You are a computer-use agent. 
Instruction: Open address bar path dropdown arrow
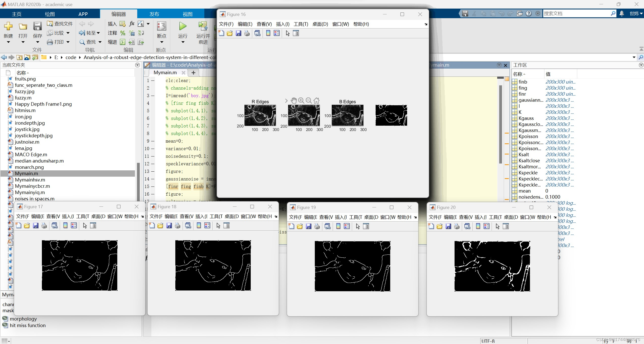click(634, 57)
